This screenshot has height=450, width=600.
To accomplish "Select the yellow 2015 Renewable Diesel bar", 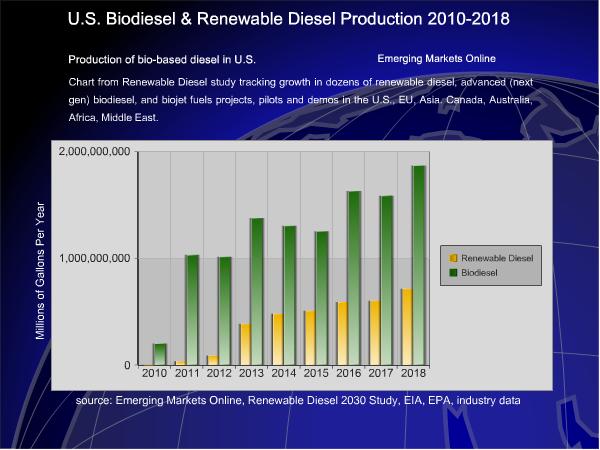I will [x=310, y=338].
